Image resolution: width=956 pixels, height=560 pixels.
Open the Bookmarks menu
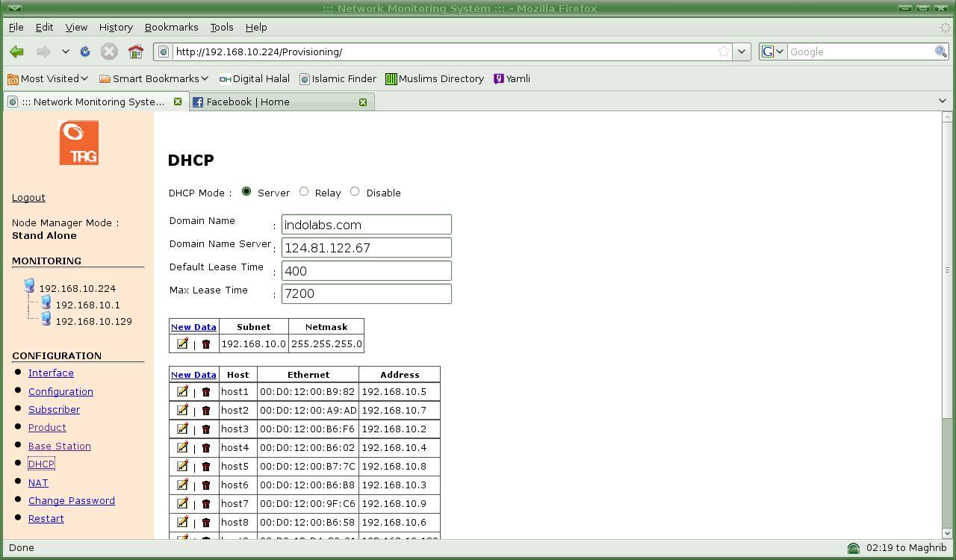[171, 27]
